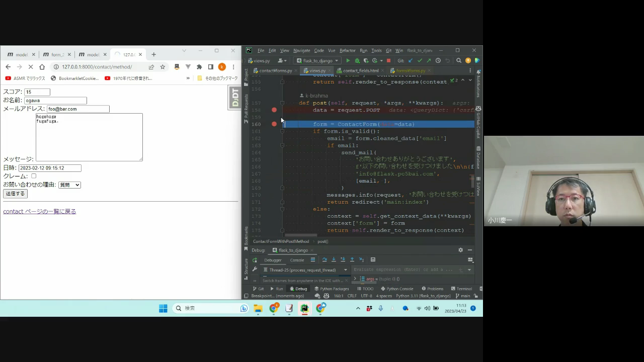
Task: Remove the breakpoint on line 160
Action: tap(274, 124)
